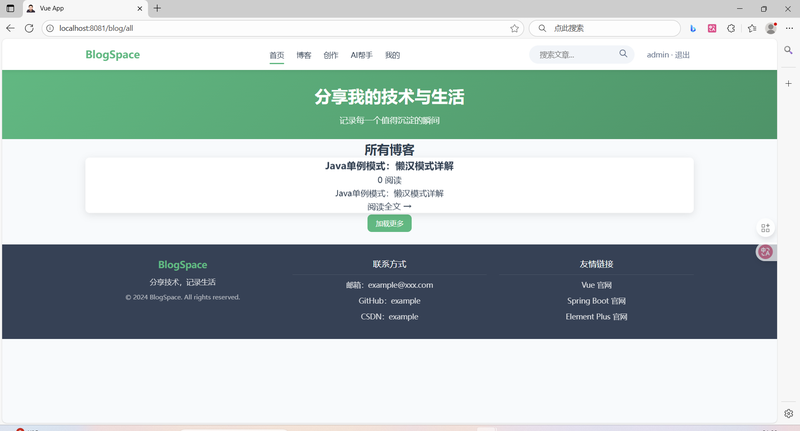This screenshot has width=800, height=431.
Task: Go to 首页 in navigation
Action: click(277, 55)
